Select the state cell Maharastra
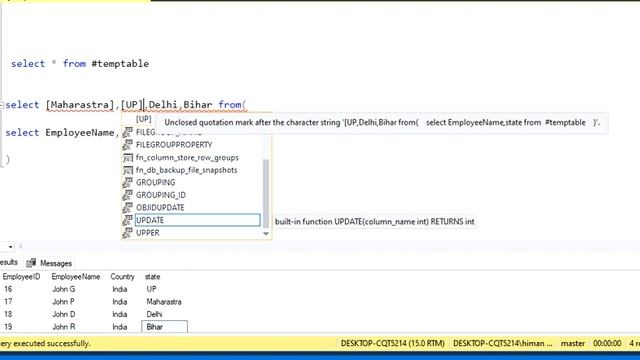The width and height of the screenshot is (640, 360). pyautogui.click(x=164, y=302)
